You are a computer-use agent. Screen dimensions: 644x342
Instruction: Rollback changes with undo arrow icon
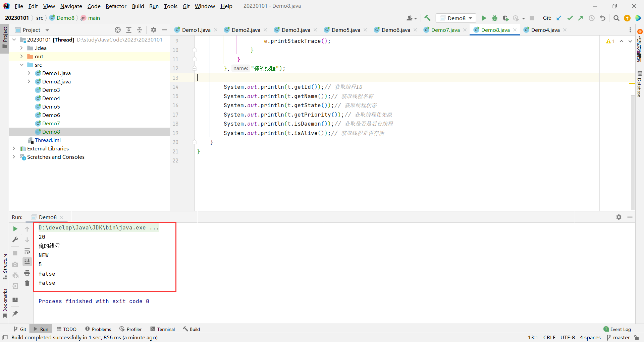pyautogui.click(x=603, y=18)
